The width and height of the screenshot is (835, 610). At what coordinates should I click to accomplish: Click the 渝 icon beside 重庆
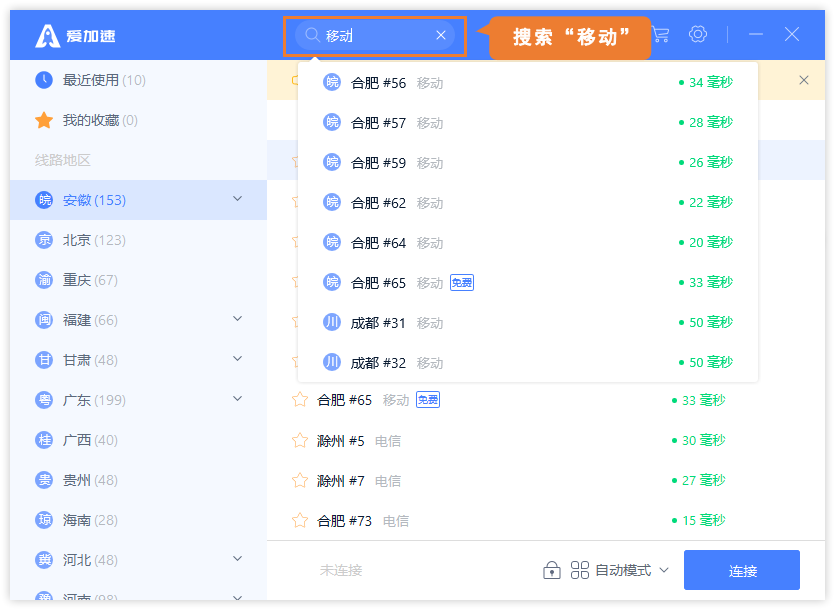(x=44, y=280)
